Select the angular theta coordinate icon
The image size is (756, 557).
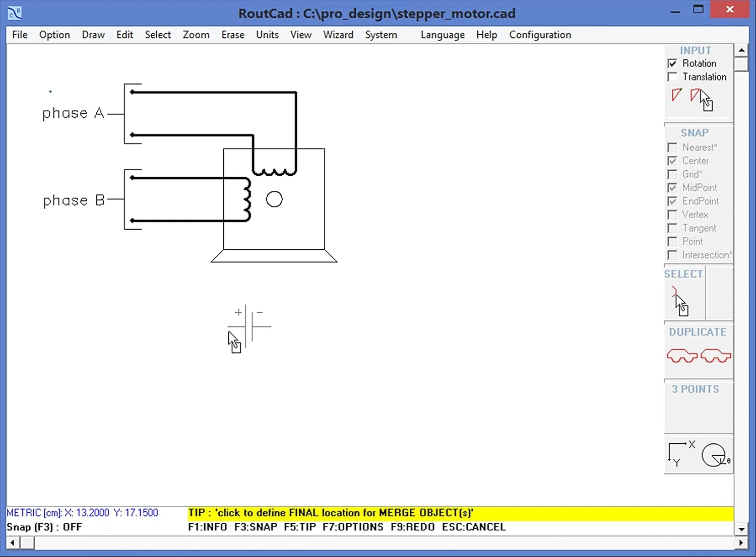[714, 455]
